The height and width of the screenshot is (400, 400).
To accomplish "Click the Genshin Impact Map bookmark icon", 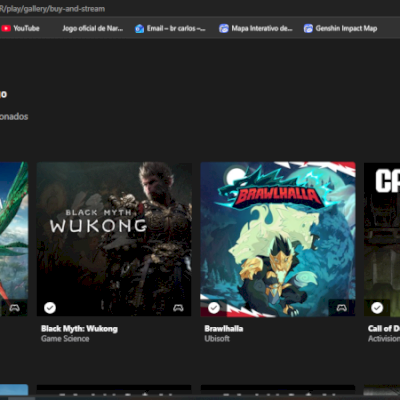I will [308, 29].
